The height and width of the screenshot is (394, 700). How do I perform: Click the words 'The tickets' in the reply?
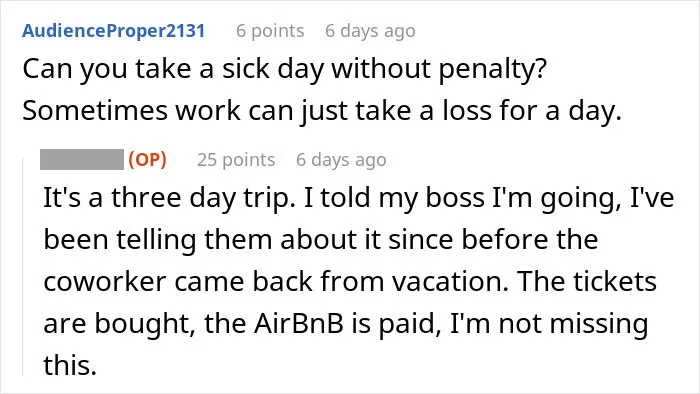point(588,282)
